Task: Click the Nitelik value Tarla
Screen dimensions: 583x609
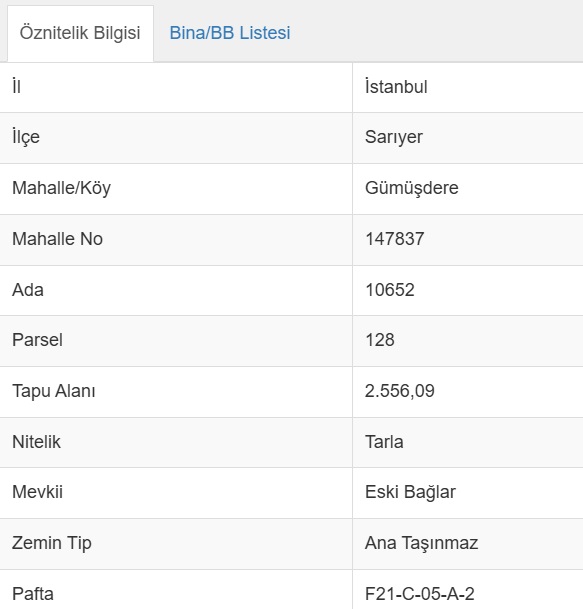Action: (384, 442)
